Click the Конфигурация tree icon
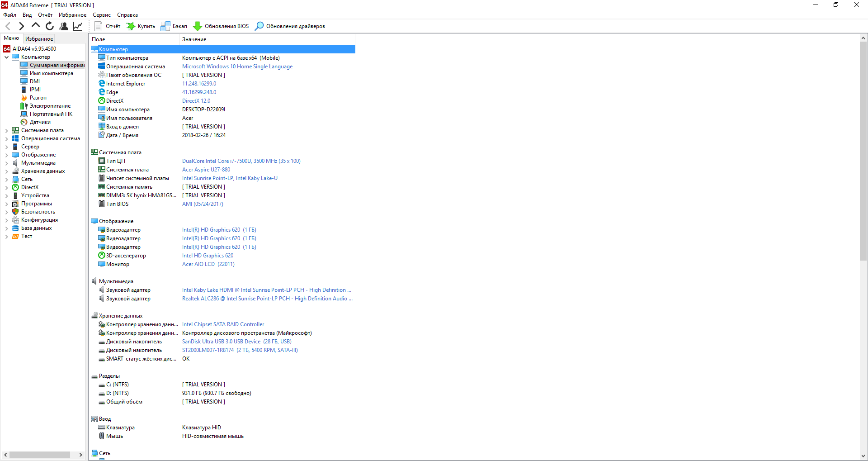868x461 pixels. click(15, 220)
